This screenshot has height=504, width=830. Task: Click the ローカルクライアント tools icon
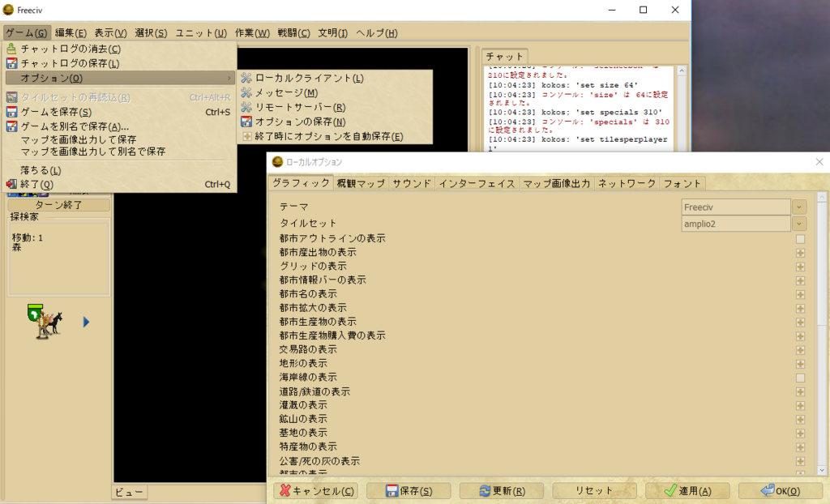pos(246,78)
